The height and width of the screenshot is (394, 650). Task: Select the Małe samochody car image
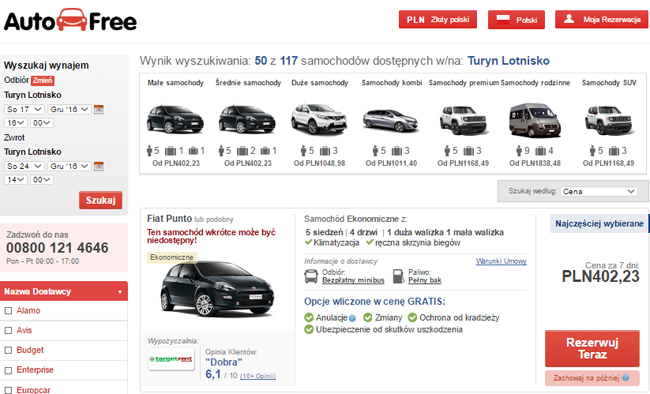[x=175, y=119]
